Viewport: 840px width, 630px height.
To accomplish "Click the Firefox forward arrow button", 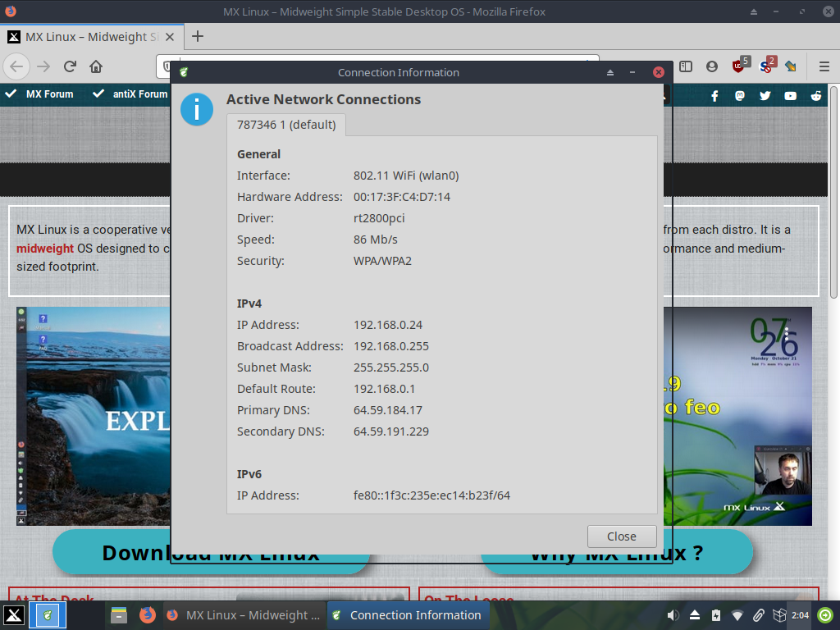I will [43, 66].
